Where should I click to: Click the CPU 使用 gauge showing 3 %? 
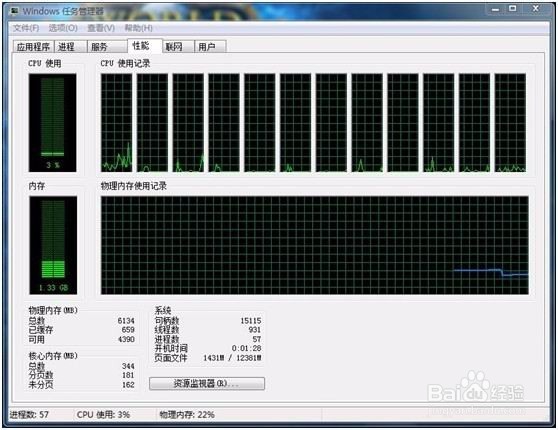52,123
